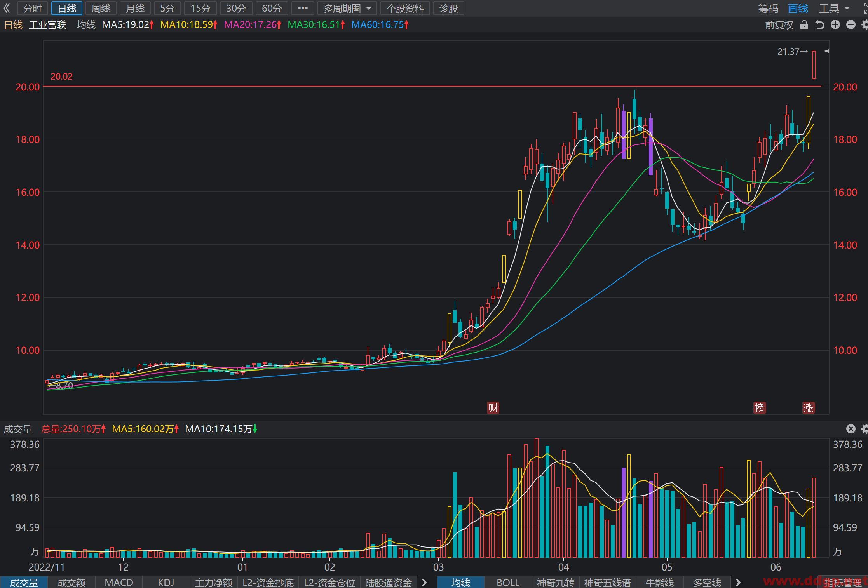Image resolution: width=868 pixels, height=588 pixels.
Task: Select the MACD indicator tab
Action: click(x=119, y=583)
